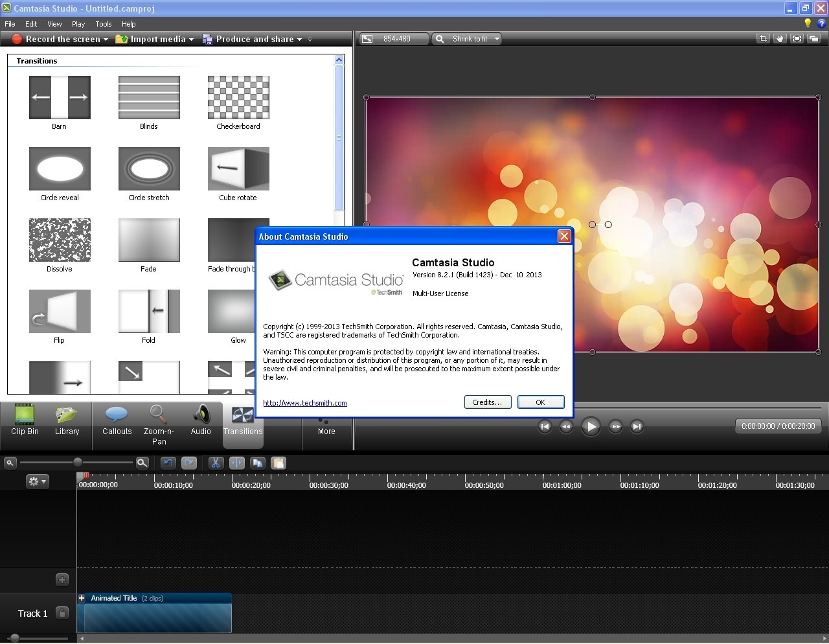Screen dimensions: 829x644
Task: Expand the Animated Title clip group
Action: click(82, 598)
